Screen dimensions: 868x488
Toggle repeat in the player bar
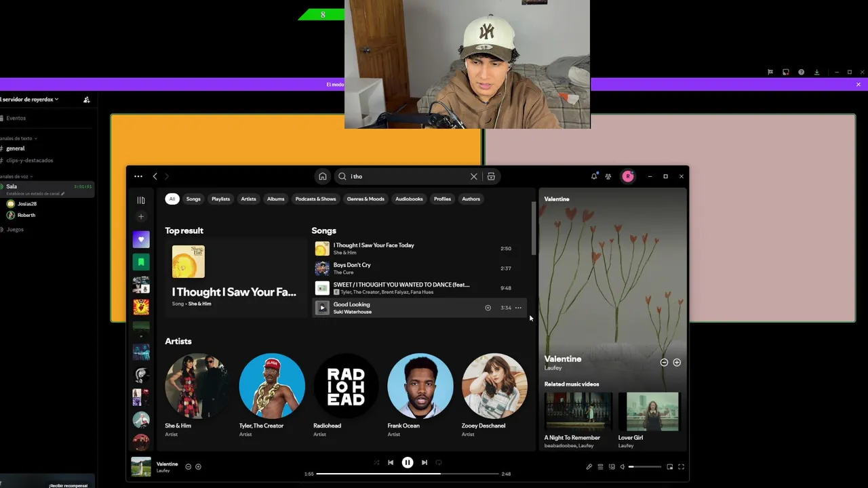pyautogui.click(x=439, y=462)
